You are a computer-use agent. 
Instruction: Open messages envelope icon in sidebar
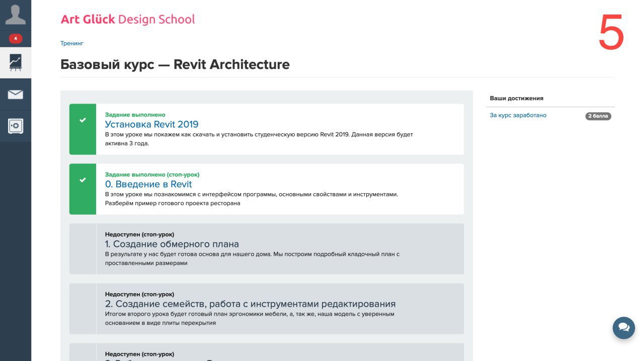[x=16, y=94]
